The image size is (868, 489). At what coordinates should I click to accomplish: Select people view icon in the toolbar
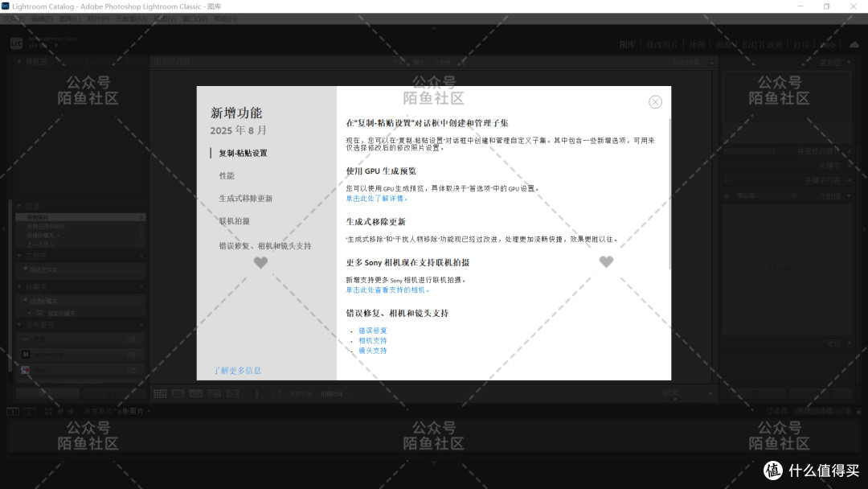click(232, 394)
